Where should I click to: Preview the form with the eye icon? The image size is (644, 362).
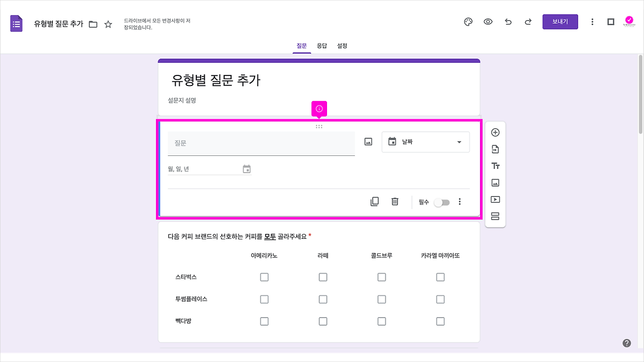488,22
